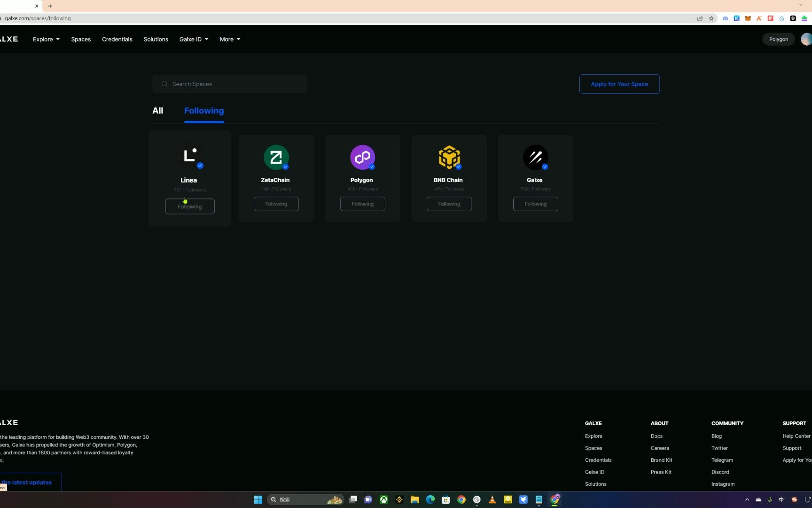Open the Polygon space logo
This screenshot has height=508, width=812.
click(363, 157)
